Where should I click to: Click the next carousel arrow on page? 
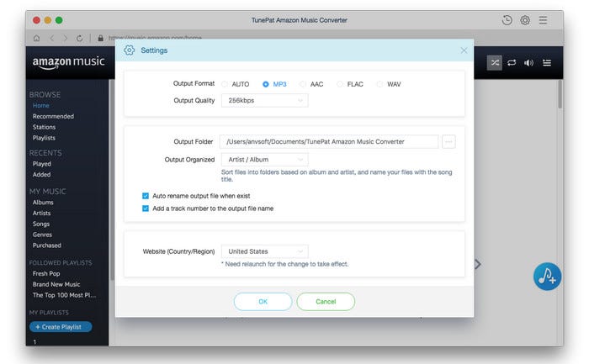[x=478, y=264]
